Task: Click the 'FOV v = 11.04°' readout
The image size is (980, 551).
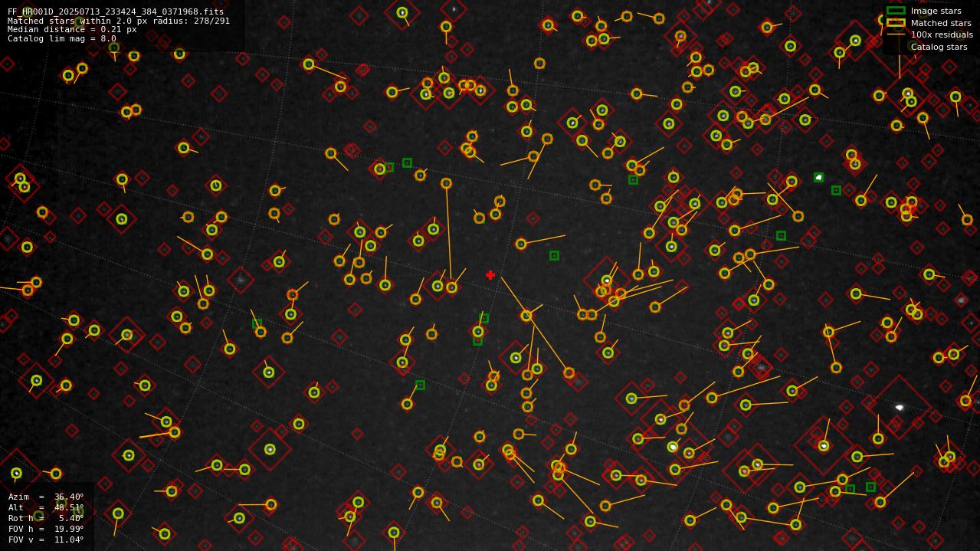Action: pos(46,540)
